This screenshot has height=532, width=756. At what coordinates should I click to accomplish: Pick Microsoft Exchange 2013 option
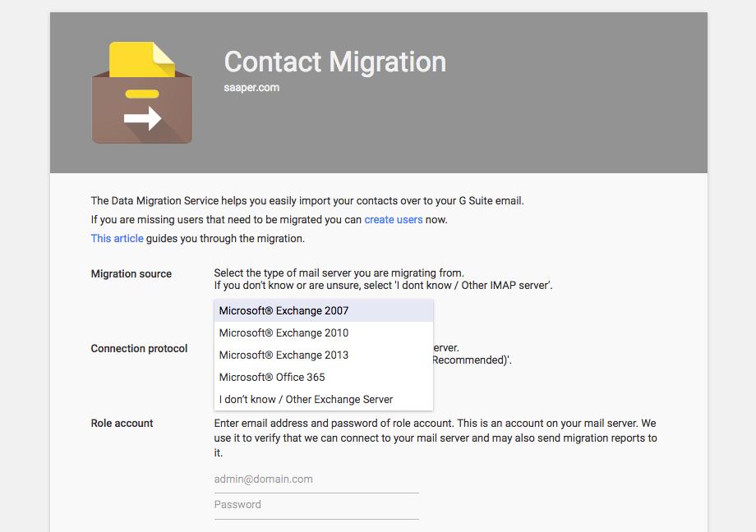click(324, 355)
